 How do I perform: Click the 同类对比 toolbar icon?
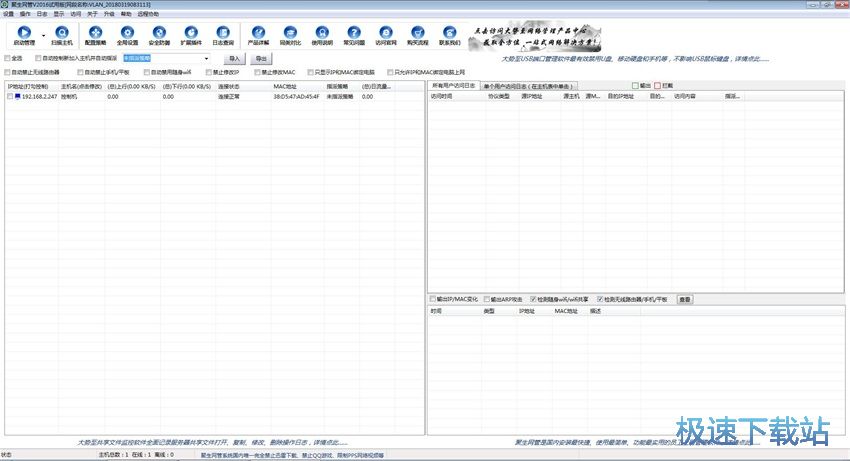[x=291, y=33]
